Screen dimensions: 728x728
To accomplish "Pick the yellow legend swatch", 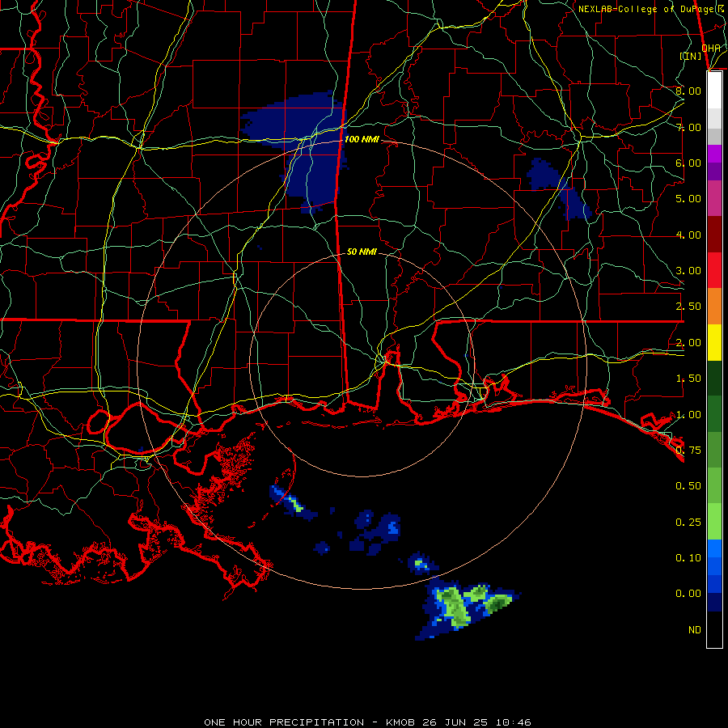I will [x=714, y=342].
